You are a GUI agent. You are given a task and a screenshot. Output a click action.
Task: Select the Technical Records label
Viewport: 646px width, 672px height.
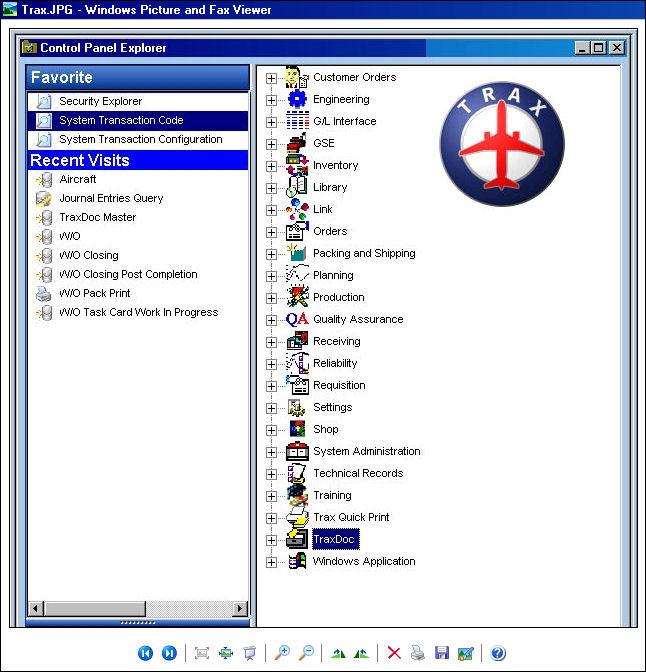tap(358, 473)
